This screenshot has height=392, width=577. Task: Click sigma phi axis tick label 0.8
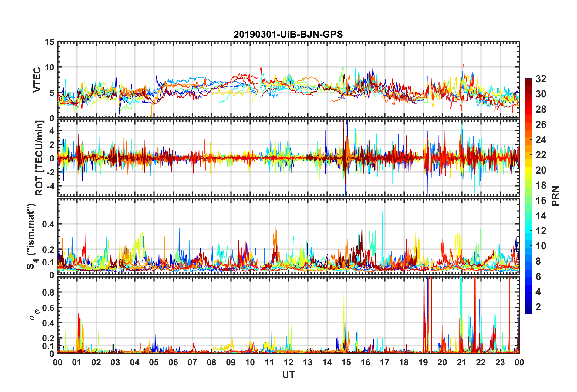(49, 292)
